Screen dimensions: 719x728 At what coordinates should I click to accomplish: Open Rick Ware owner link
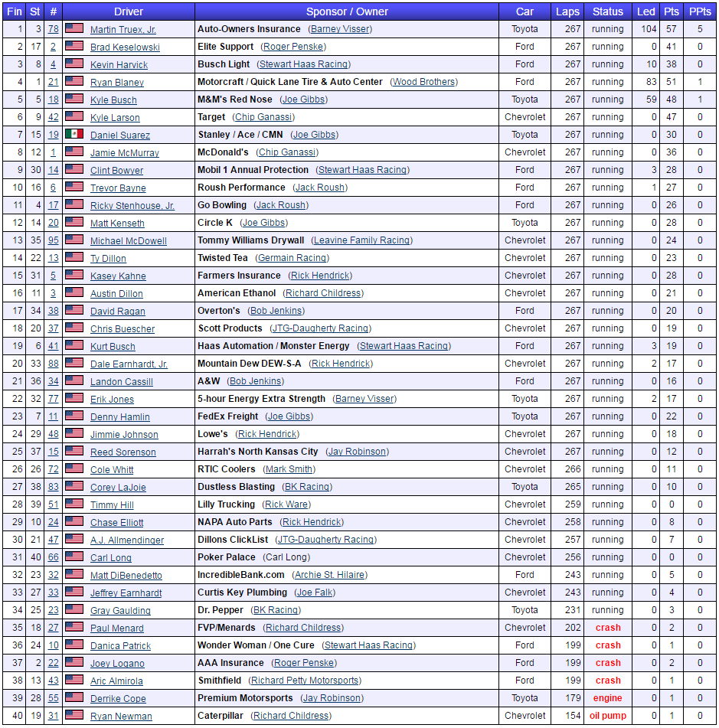coord(286,504)
